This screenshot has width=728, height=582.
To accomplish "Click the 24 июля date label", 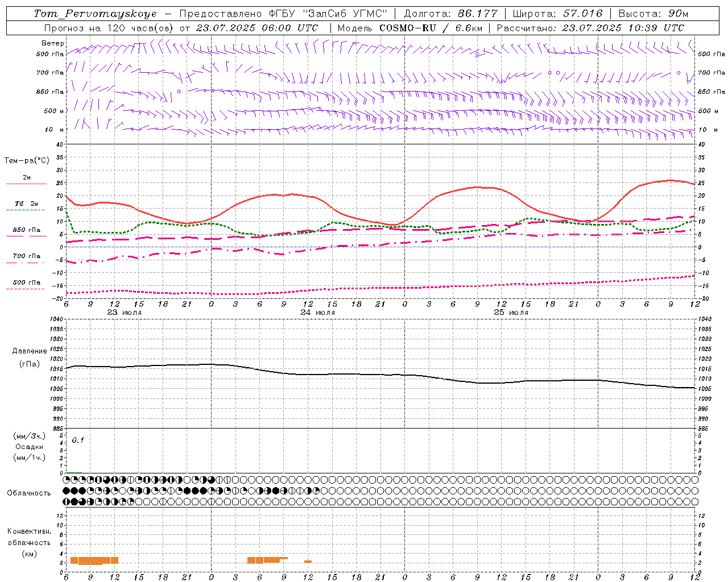I will (x=318, y=313).
